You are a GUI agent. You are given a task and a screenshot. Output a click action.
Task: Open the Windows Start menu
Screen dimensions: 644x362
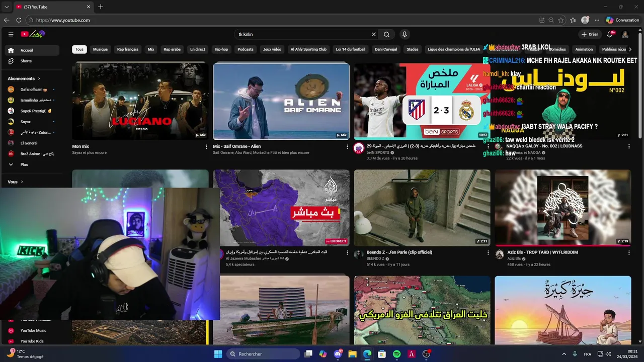tap(218, 354)
